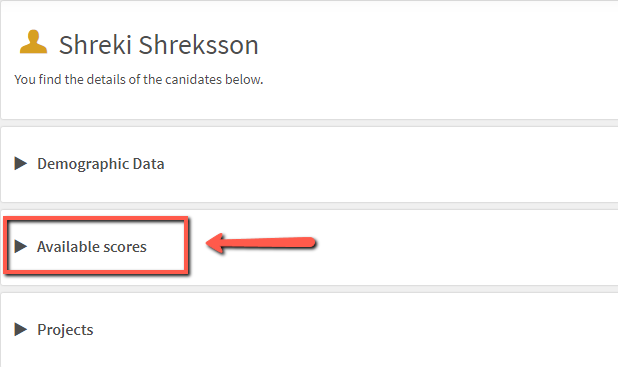Click the arrowhead tip of the red arrow
Viewport: 618px width, 367px height.
click(209, 243)
